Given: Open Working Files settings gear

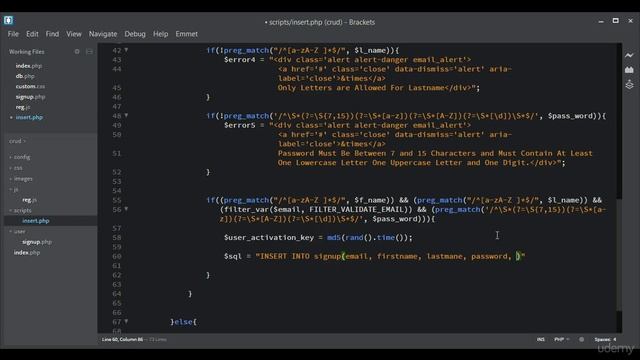Looking at the screenshot, I should [x=77, y=51].
